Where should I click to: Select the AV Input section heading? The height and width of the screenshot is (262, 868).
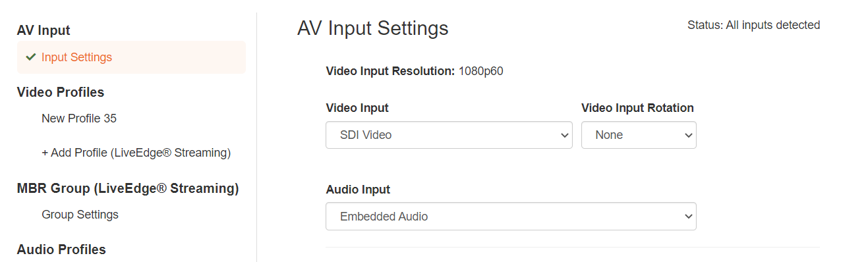(x=43, y=30)
